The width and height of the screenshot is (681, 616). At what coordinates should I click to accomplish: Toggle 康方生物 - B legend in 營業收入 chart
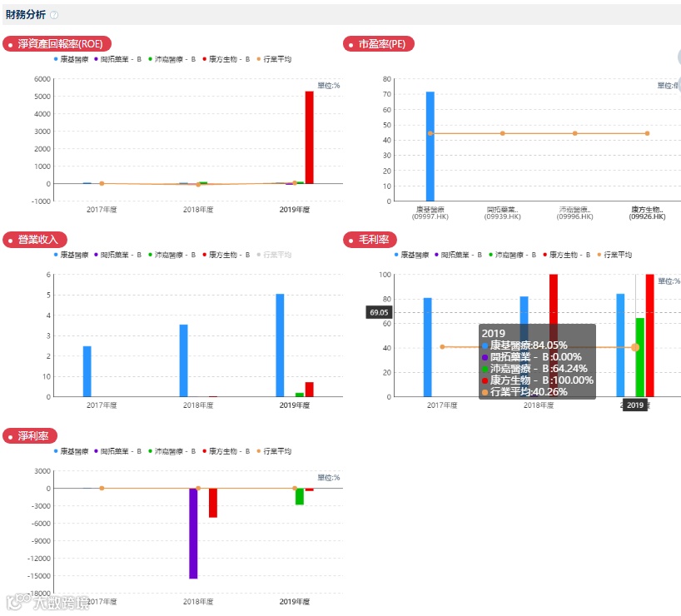[226, 255]
